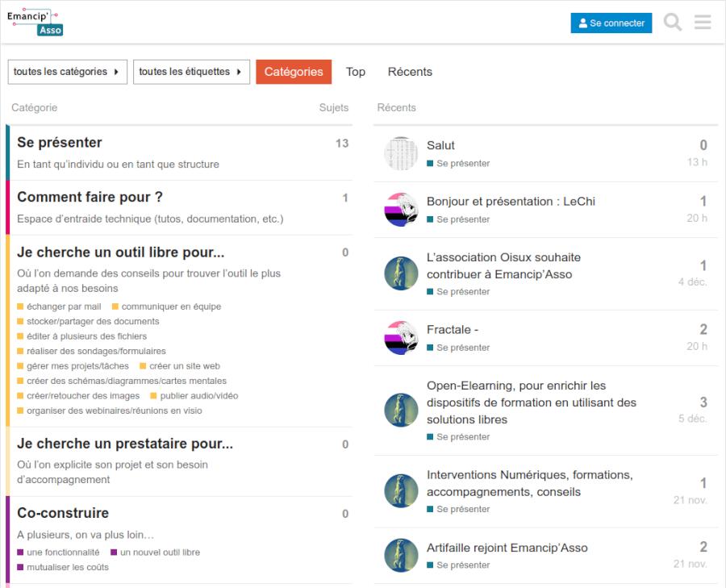Open 'créer des schémas/diagrammes/cartes mentales' subcategory
The height and width of the screenshot is (588, 726).
click(x=122, y=381)
